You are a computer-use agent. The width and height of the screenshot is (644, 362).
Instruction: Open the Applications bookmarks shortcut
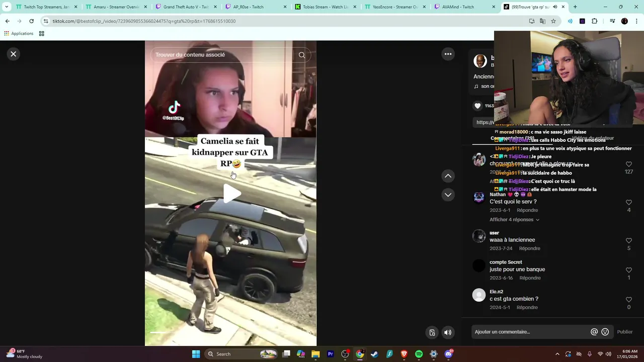coord(19,34)
